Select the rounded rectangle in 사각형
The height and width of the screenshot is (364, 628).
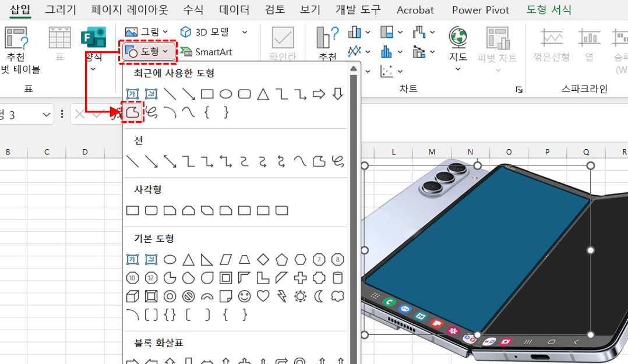151,211
